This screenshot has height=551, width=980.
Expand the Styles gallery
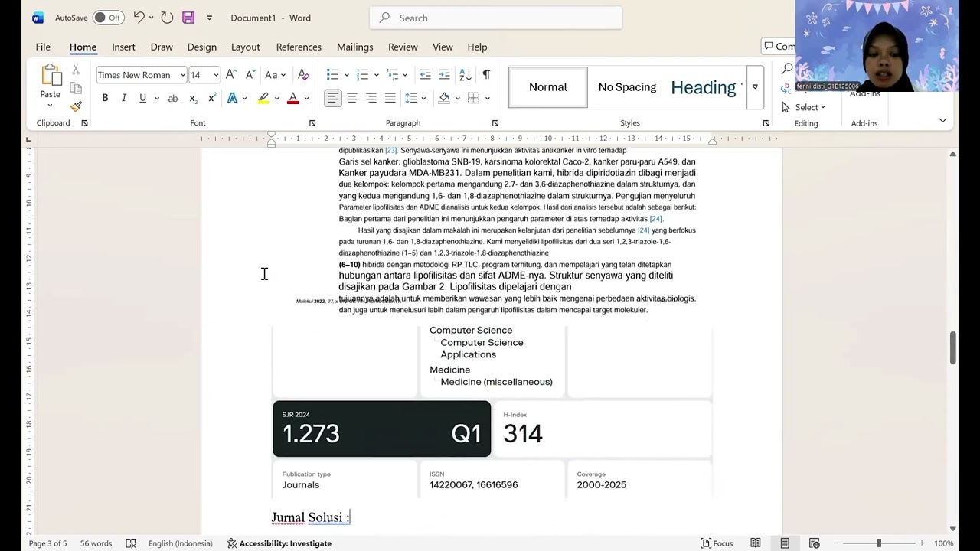coord(755,87)
